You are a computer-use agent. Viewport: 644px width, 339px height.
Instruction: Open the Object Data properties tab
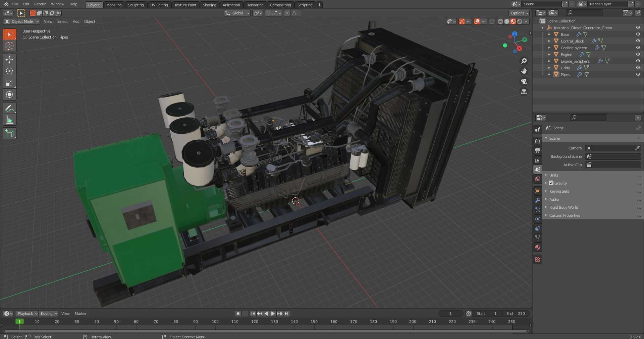[538, 238]
